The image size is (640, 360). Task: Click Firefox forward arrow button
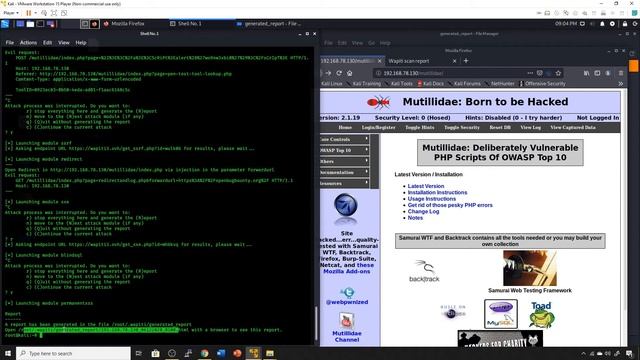pos(328,73)
